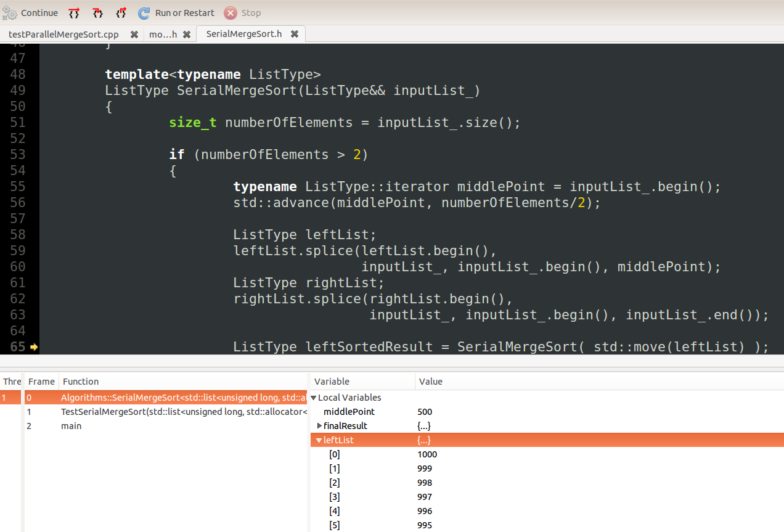Close the testParallelMergeSort.cpp tab
Image resolution: width=784 pixels, height=532 pixels.
[134, 34]
